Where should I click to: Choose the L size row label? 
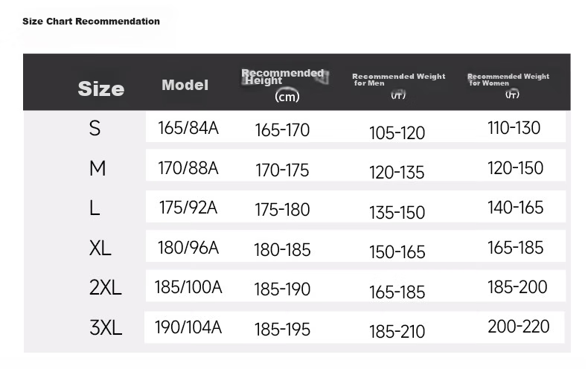click(95, 208)
